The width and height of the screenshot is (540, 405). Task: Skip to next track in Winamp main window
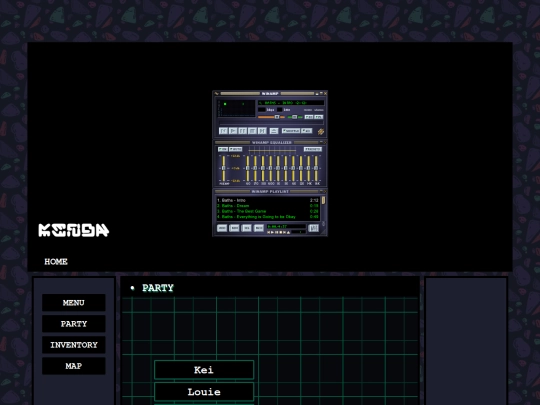click(x=262, y=131)
